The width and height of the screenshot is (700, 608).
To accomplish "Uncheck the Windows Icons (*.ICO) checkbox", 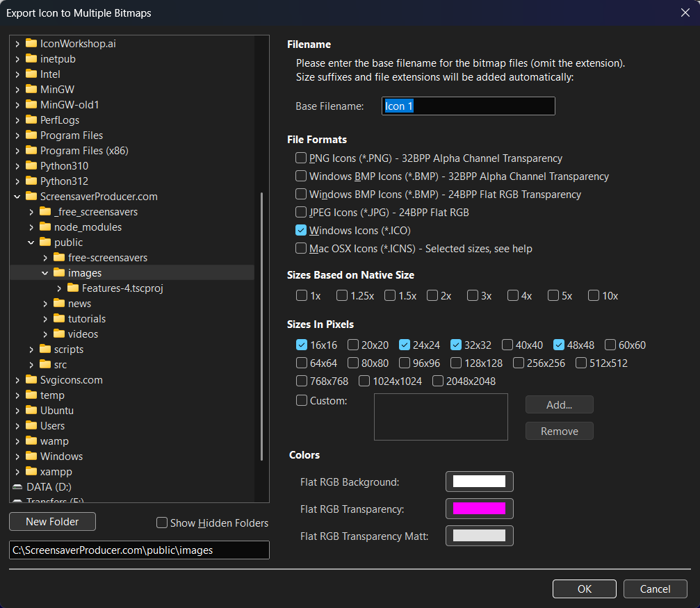I will (301, 231).
